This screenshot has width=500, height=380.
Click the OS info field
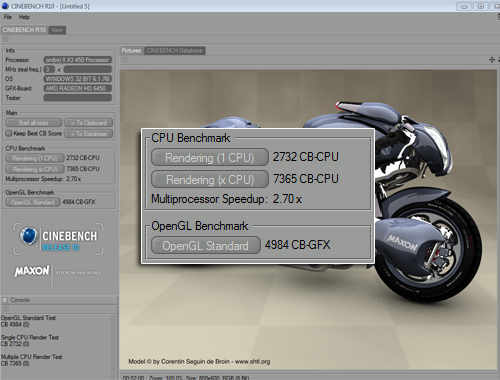click(x=77, y=79)
